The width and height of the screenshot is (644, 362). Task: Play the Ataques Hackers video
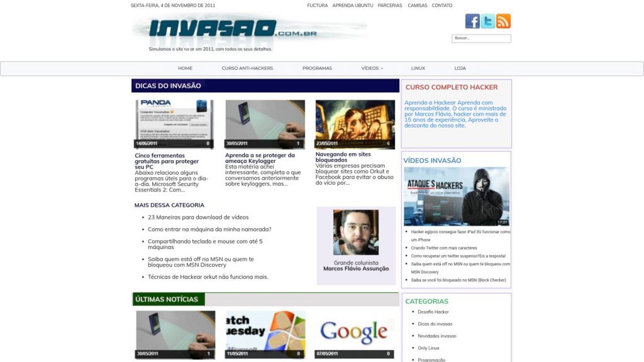(x=457, y=196)
